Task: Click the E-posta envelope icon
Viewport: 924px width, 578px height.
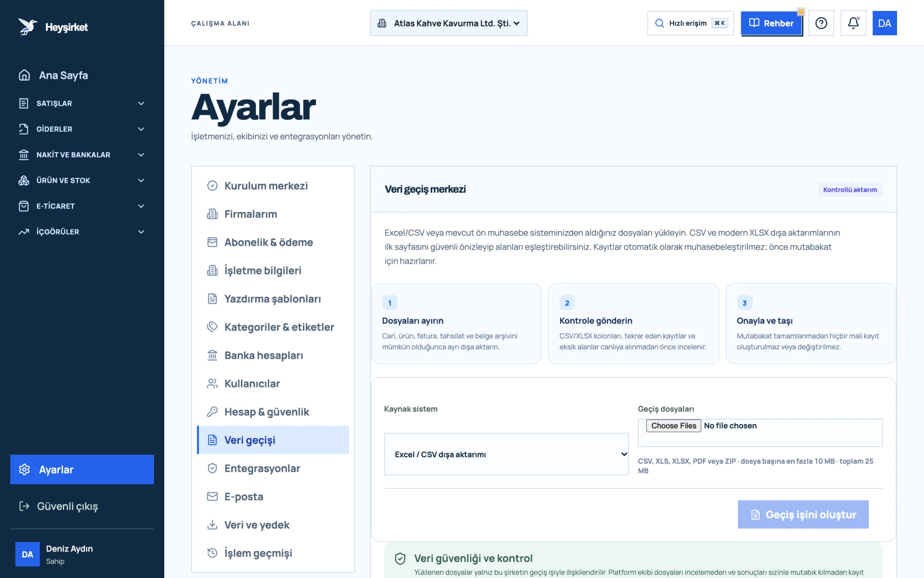Action: (x=212, y=497)
